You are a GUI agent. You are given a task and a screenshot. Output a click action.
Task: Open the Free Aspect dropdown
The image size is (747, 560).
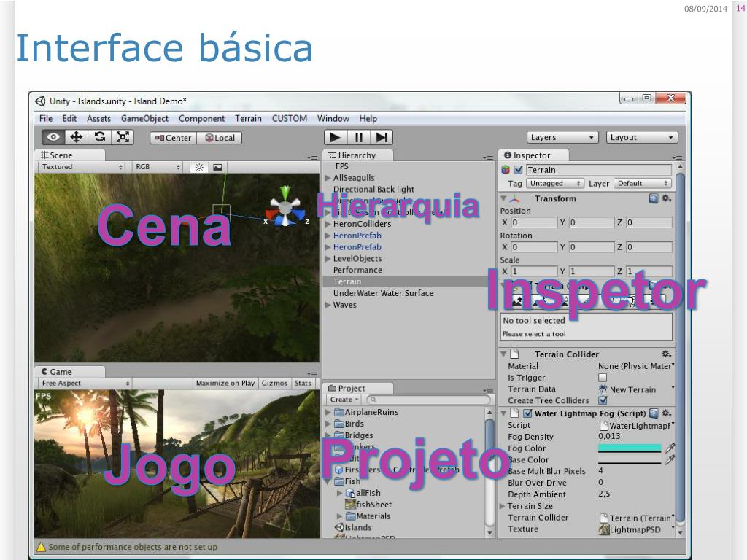pyautogui.click(x=85, y=383)
